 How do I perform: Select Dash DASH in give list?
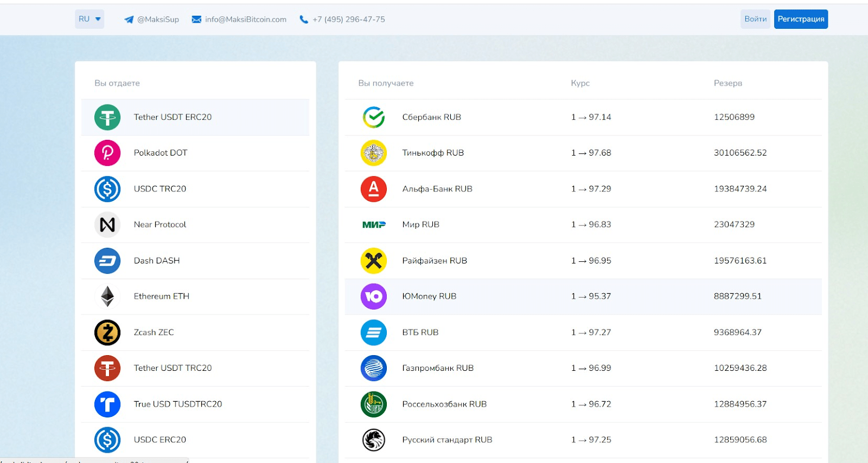[x=195, y=261]
